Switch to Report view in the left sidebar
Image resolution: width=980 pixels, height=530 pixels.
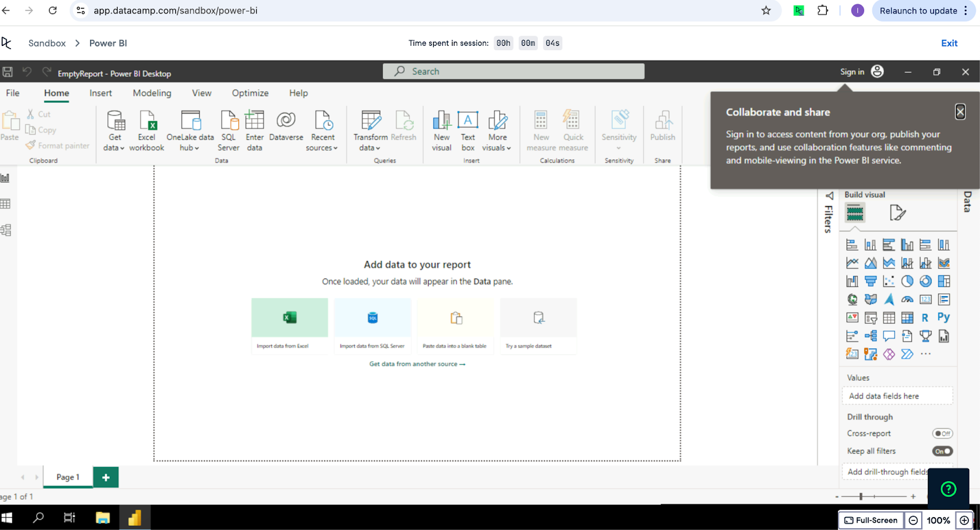point(6,178)
